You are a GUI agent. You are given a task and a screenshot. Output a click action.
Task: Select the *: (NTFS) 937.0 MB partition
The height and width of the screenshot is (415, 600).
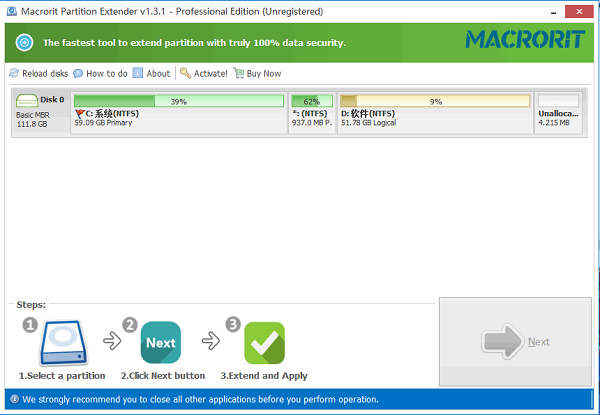click(x=312, y=113)
